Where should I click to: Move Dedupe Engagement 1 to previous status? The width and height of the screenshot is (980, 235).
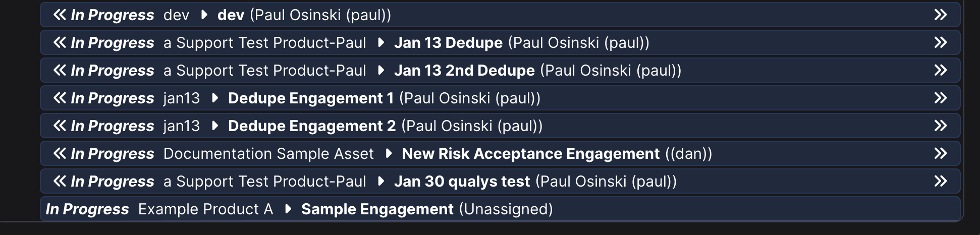click(60, 98)
